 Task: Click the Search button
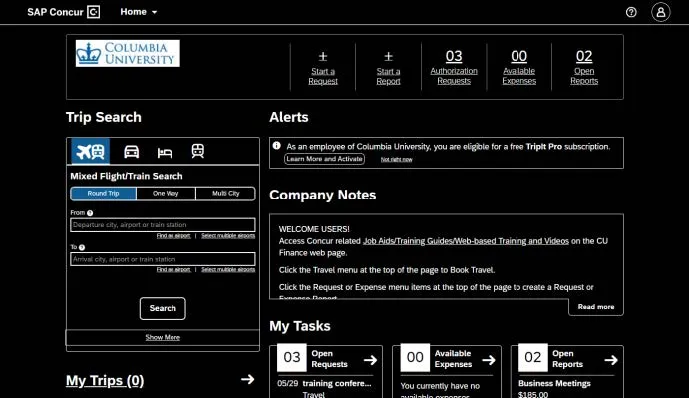tap(163, 308)
